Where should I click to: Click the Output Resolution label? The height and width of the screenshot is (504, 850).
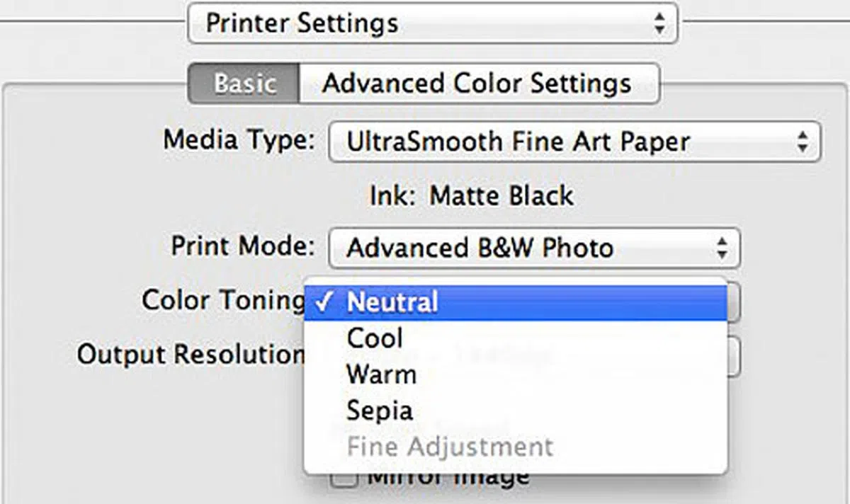pos(190,354)
